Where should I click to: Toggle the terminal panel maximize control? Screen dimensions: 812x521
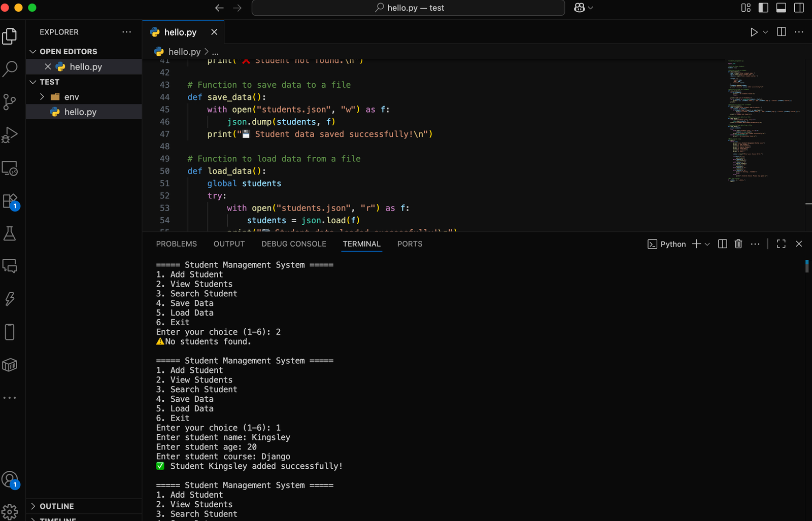[x=781, y=244]
